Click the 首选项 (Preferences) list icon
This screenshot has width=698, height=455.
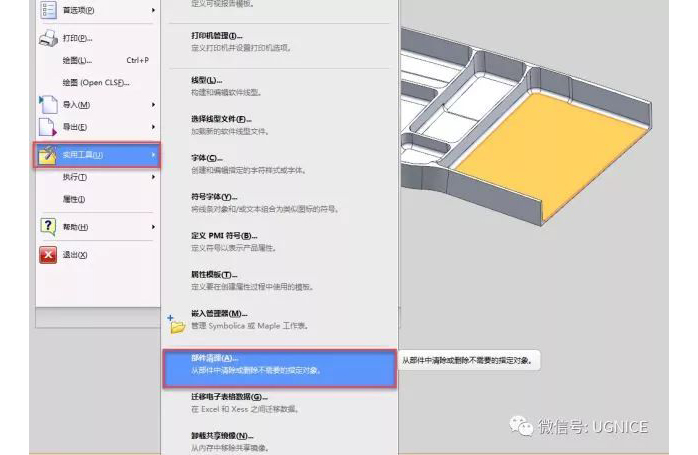47,10
